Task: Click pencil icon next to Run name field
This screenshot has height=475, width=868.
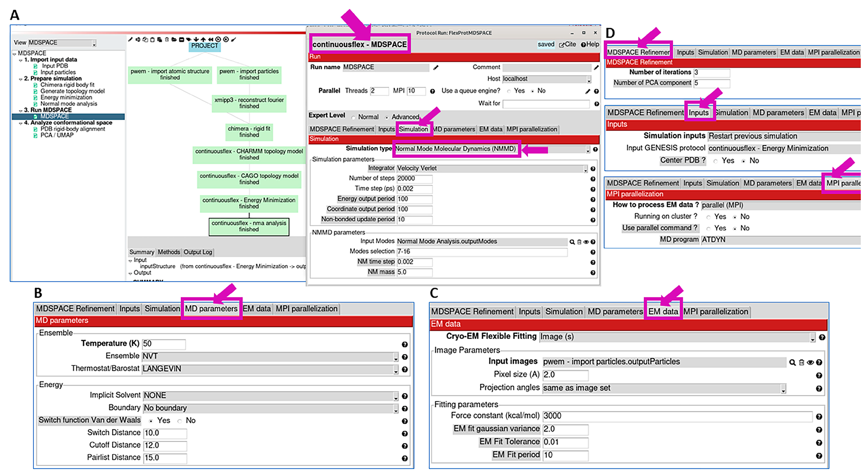Action: click(x=436, y=68)
